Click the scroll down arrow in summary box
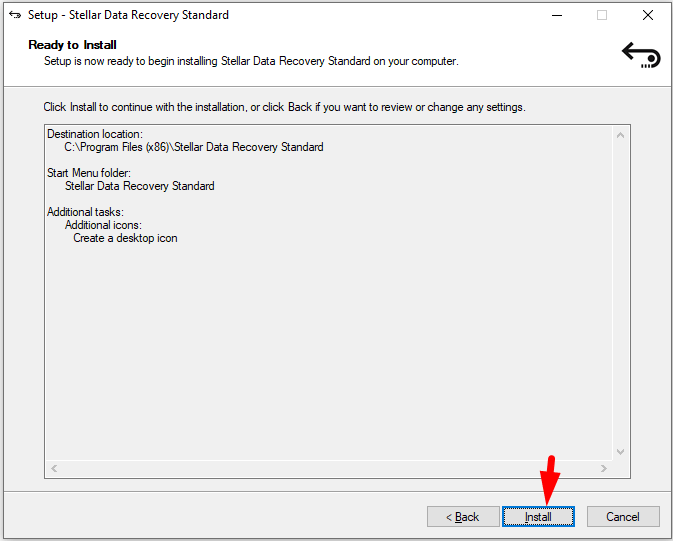Screen dimensions: 673x541 click(620, 452)
